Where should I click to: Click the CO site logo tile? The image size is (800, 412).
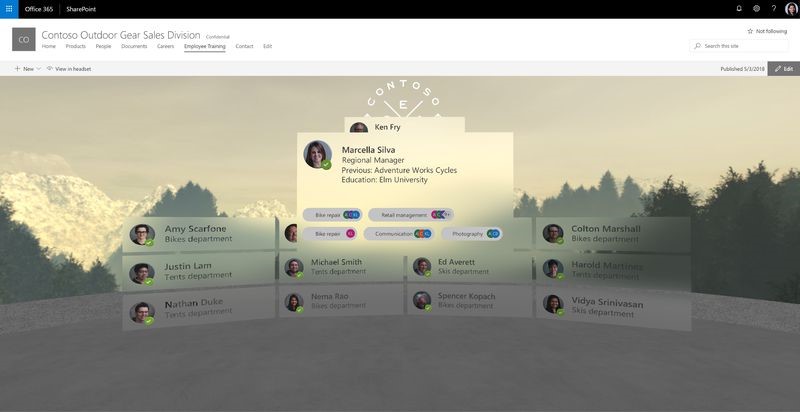[x=23, y=39]
